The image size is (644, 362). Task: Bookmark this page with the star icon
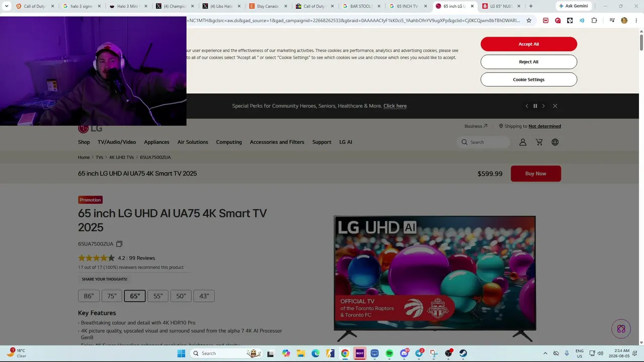coord(529,21)
